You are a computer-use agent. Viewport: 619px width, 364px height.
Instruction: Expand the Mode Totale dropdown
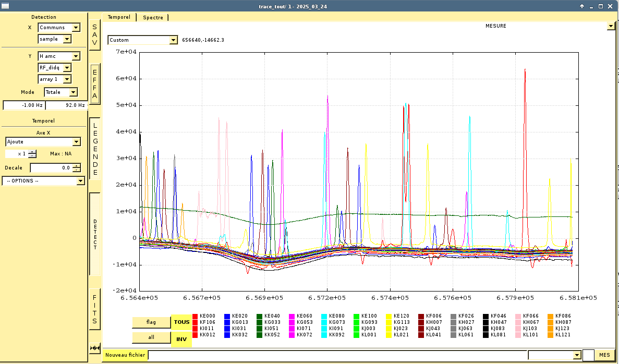(73, 92)
